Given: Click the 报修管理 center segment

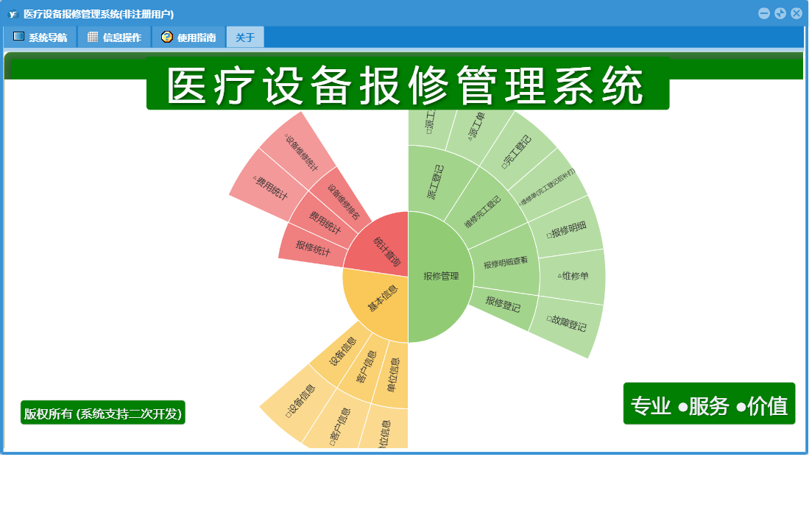Looking at the screenshot, I should 441,277.
